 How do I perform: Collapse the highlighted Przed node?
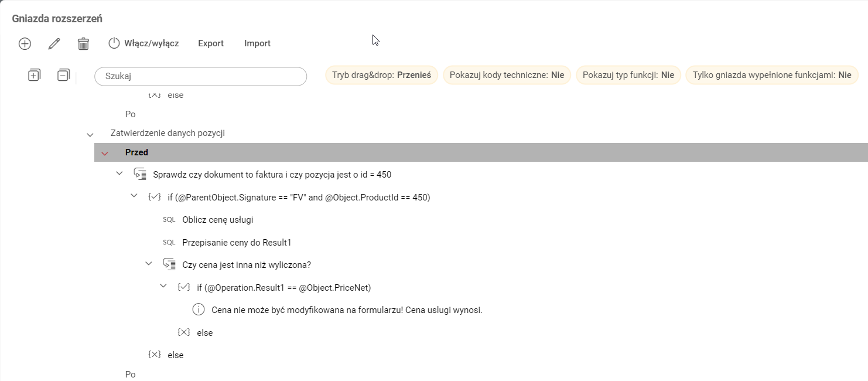105,153
